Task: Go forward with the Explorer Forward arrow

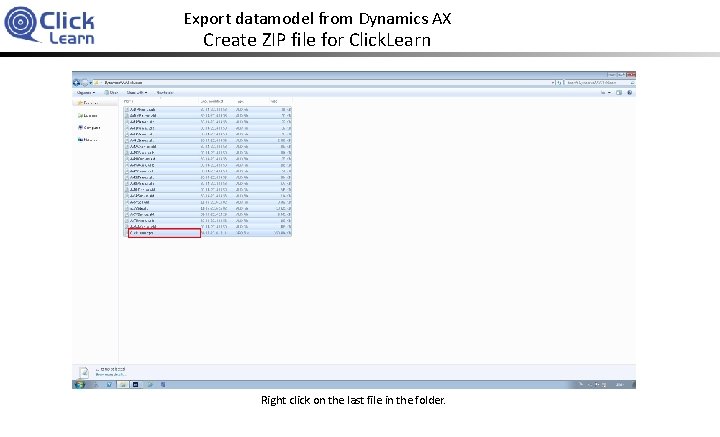Action: 84,83
